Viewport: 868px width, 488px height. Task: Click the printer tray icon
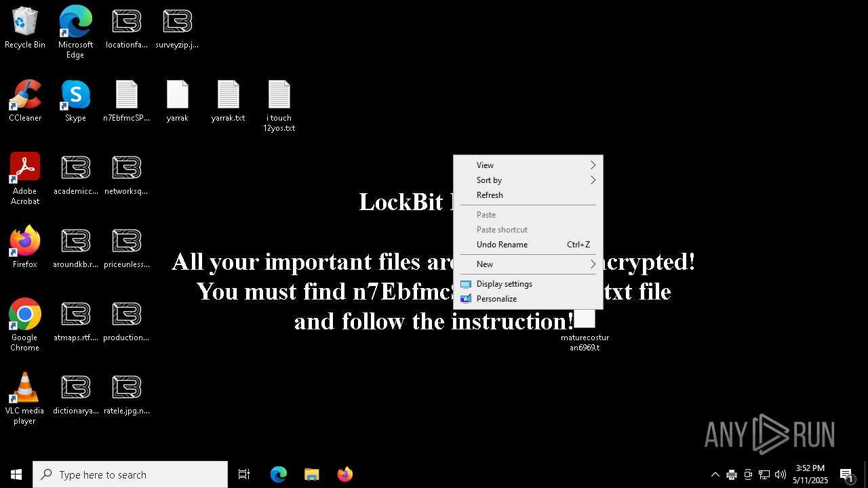click(732, 474)
